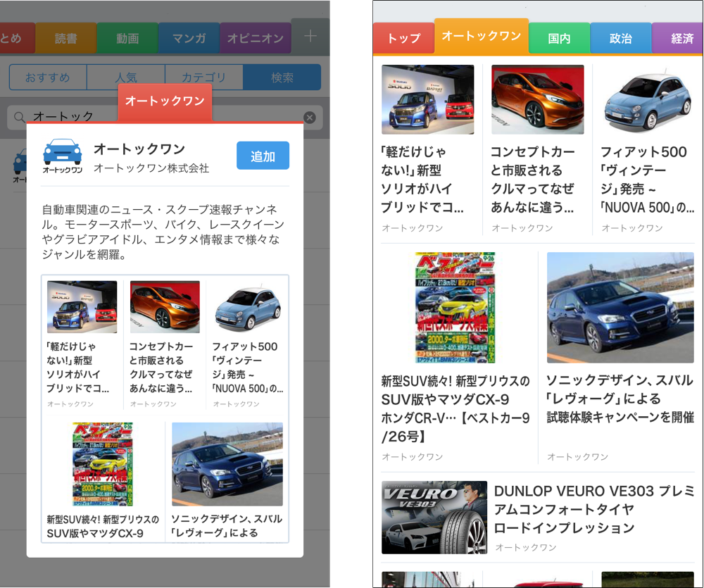Select the red オートックワン popup tab label
The width and height of the screenshot is (704, 588).
click(x=165, y=101)
